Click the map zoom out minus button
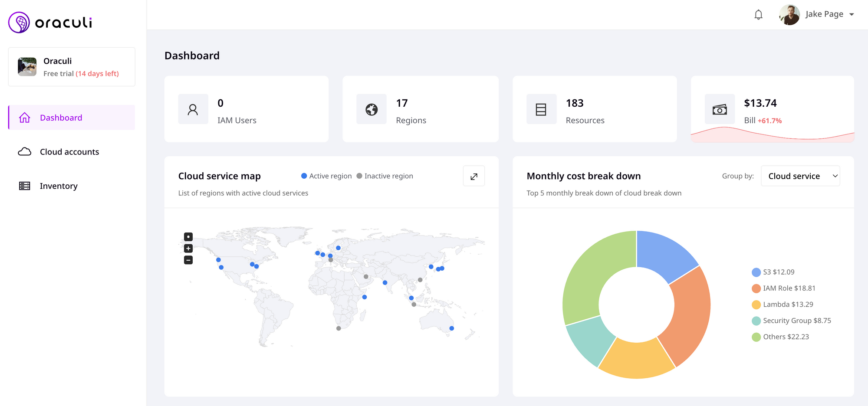 [188, 260]
